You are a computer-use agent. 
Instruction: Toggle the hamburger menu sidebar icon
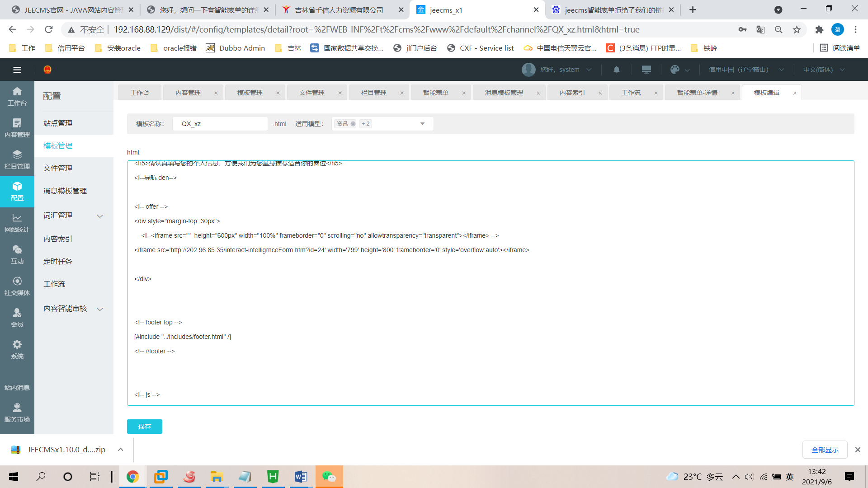(17, 70)
